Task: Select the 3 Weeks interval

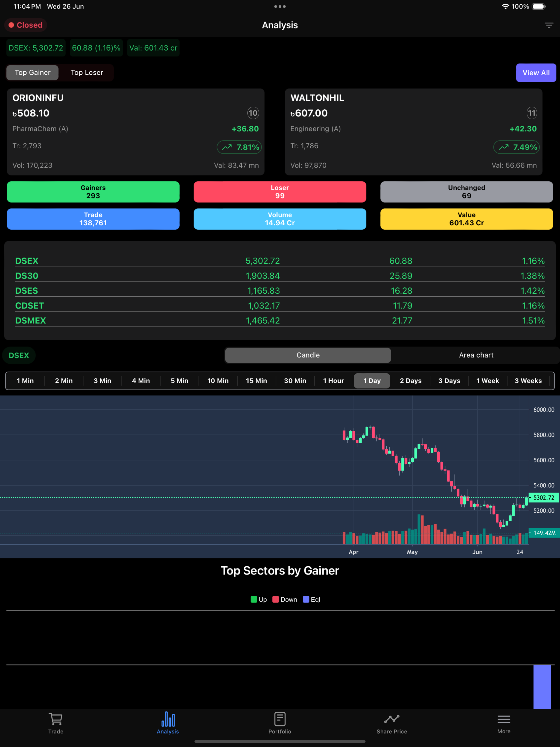Action: [x=528, y=381]
